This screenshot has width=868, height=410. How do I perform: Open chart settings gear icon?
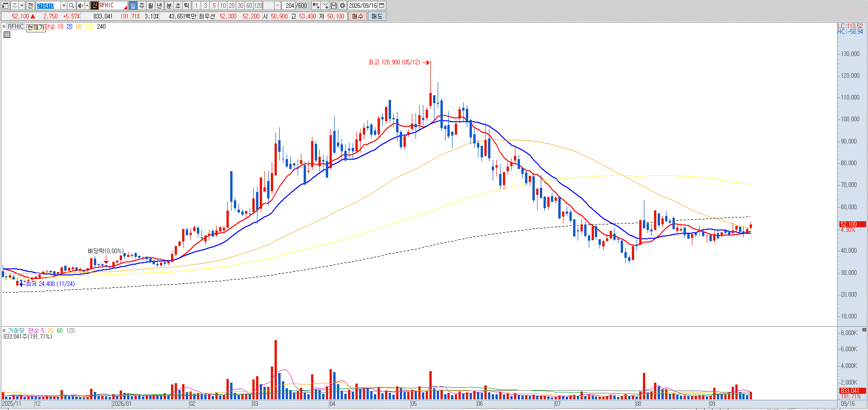[x=342, y=6]
